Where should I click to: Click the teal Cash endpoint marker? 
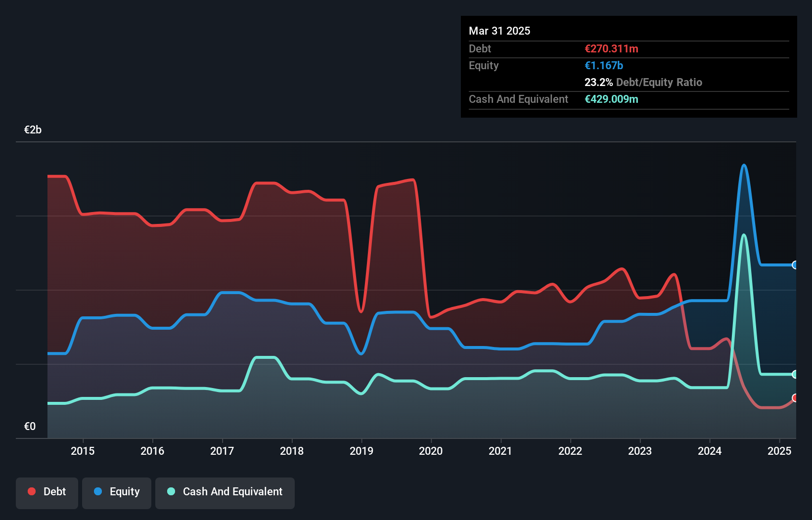point(795,374)
